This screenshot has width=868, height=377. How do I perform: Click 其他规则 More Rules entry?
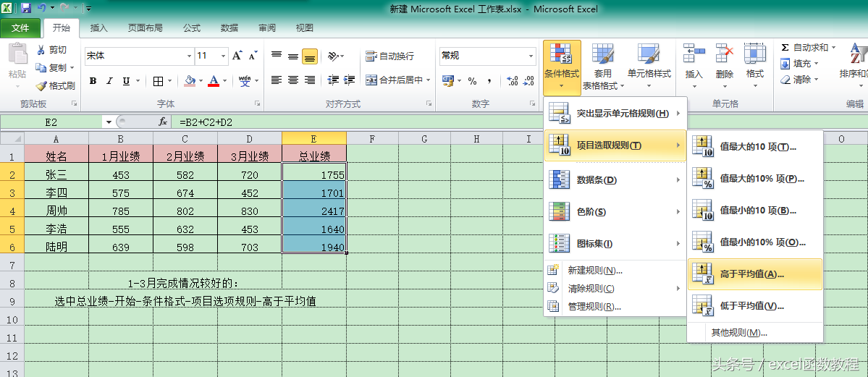click(x=755, y=333)
